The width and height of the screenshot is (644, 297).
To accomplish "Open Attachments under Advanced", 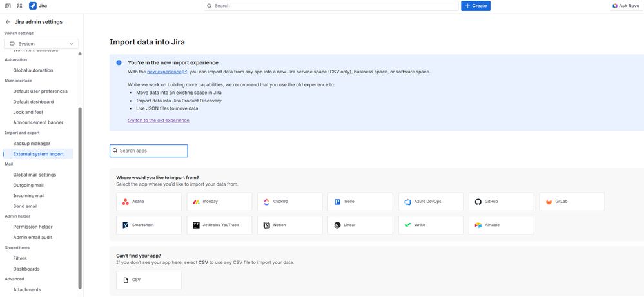I will (x=27, y=290).
